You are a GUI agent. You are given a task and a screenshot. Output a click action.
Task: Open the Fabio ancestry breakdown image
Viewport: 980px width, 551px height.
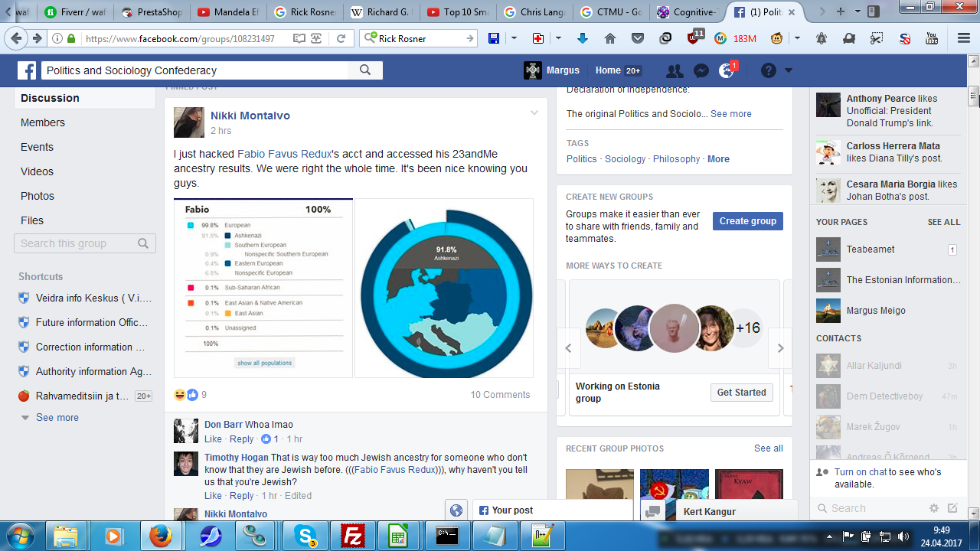click(263, 289)
